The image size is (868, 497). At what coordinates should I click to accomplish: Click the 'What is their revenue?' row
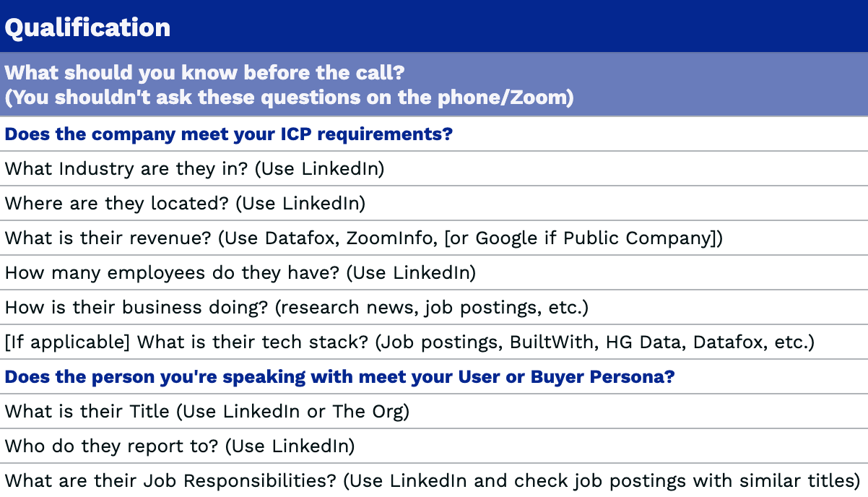434,238
